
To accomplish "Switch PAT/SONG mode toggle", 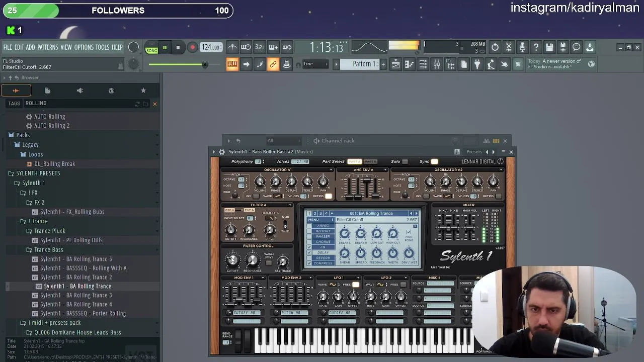I will coord(151,48).
